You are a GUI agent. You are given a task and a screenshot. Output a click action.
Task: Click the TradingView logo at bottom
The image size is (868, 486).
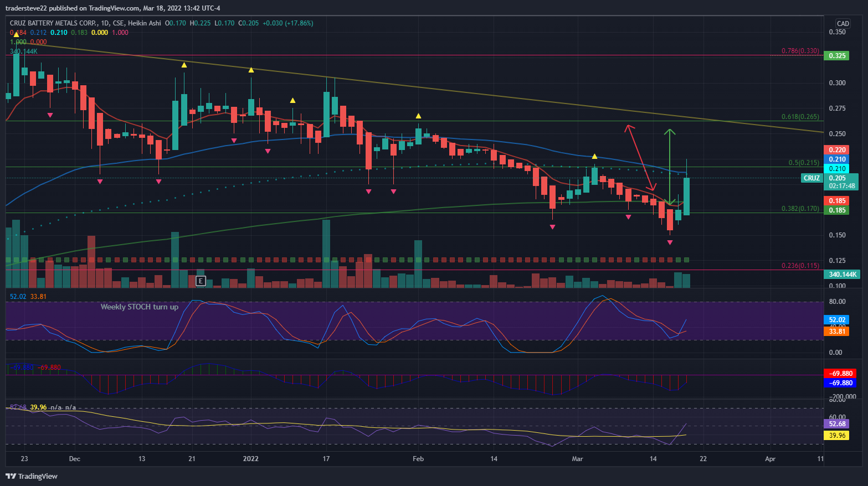[x=32, y=476]
